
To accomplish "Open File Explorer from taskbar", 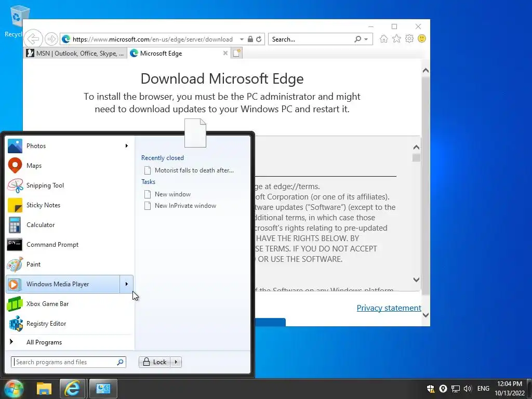I will click(44, 389).
